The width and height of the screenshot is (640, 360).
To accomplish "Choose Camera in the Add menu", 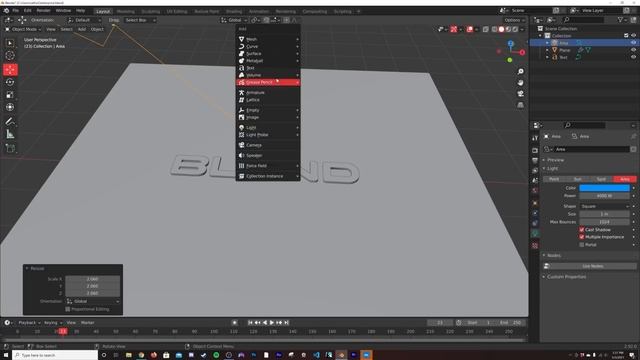I will (x=268, y=145).
